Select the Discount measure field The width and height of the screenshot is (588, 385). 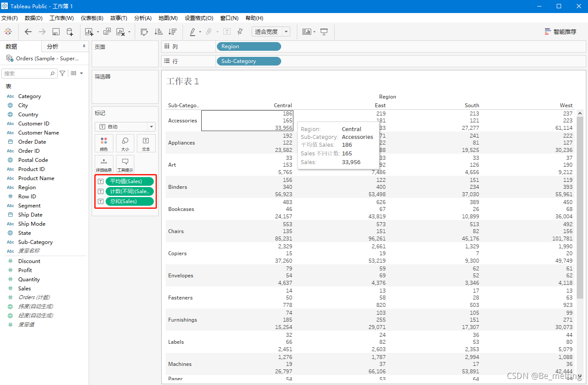tap(29, 261)
